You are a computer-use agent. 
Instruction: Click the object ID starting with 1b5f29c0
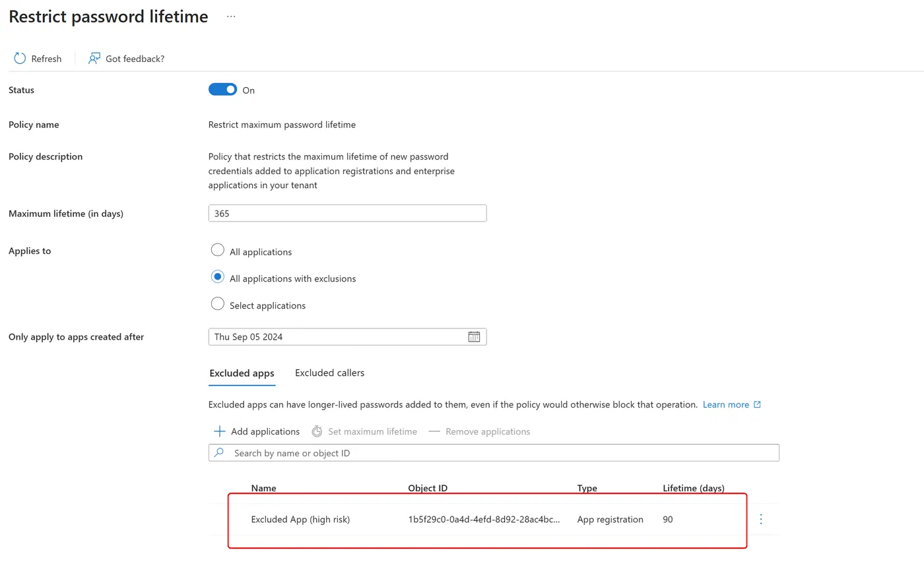click(484, 520)
